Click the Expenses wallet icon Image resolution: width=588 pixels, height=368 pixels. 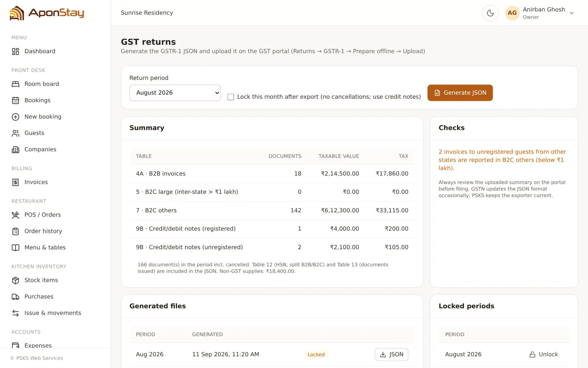coord(16,345)
